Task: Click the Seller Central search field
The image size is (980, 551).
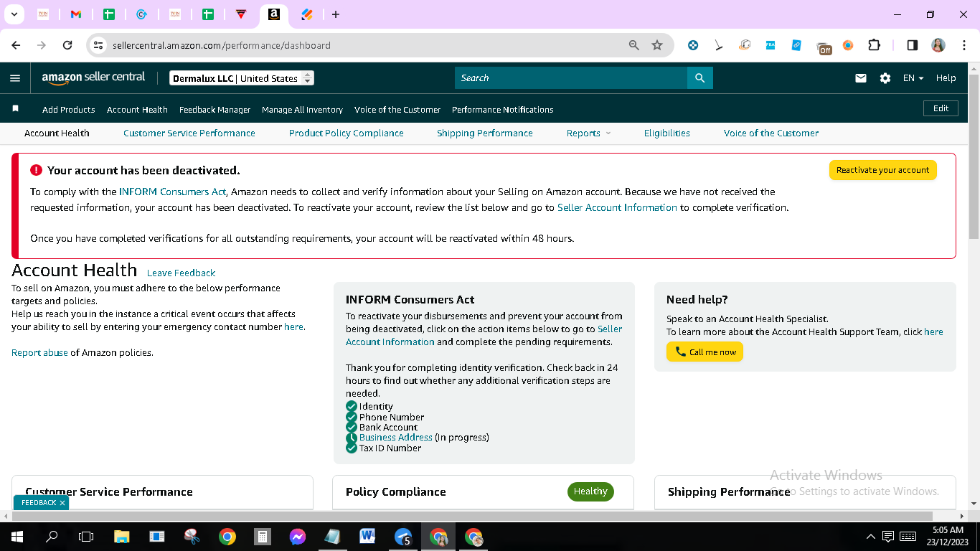Action: (x=571, y=78)
